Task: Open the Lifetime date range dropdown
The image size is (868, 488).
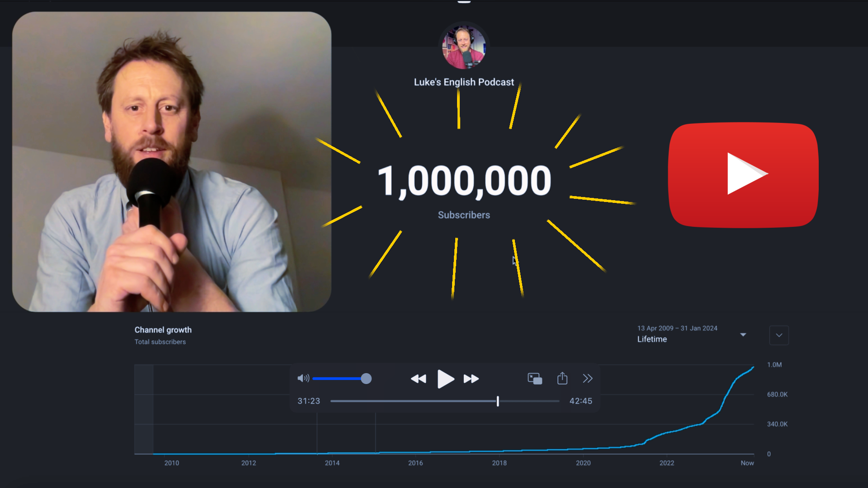Action: pyautogui.click(x=744, y=334)
